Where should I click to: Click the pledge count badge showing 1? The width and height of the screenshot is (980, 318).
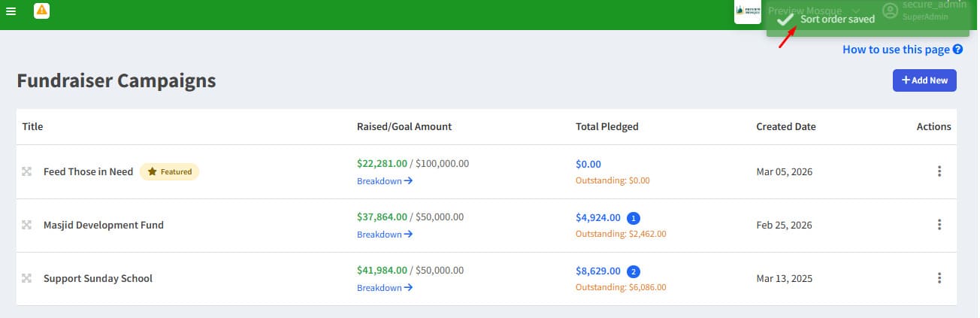pyautogui.click(x=633, y=219)
